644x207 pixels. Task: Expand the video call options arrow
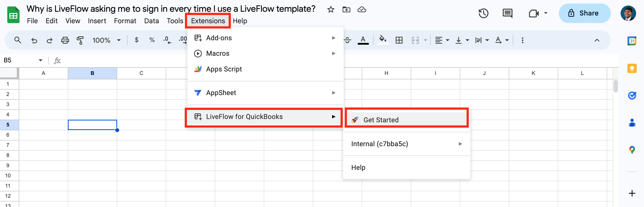click(x=546, y=13)
